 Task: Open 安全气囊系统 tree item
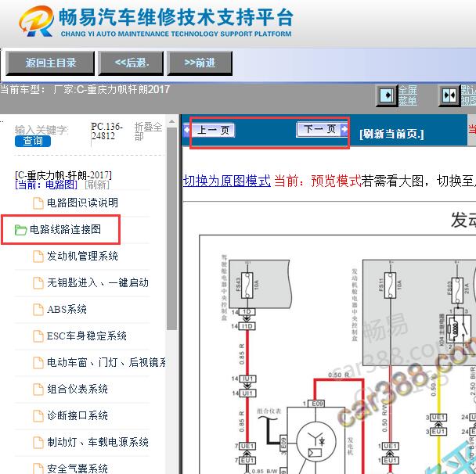(78, 469)
